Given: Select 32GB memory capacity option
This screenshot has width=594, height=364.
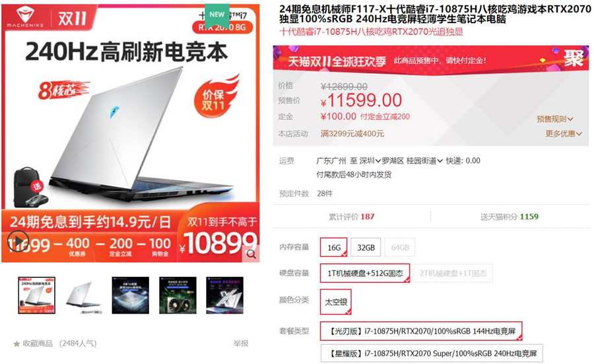Looking at the screenshot, I should coord(366,247).
